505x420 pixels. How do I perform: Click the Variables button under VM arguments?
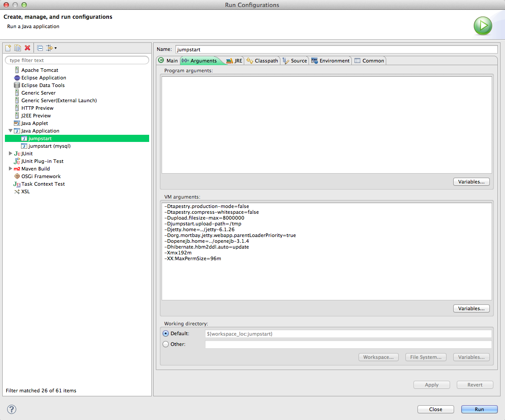[x=471, y=308]
